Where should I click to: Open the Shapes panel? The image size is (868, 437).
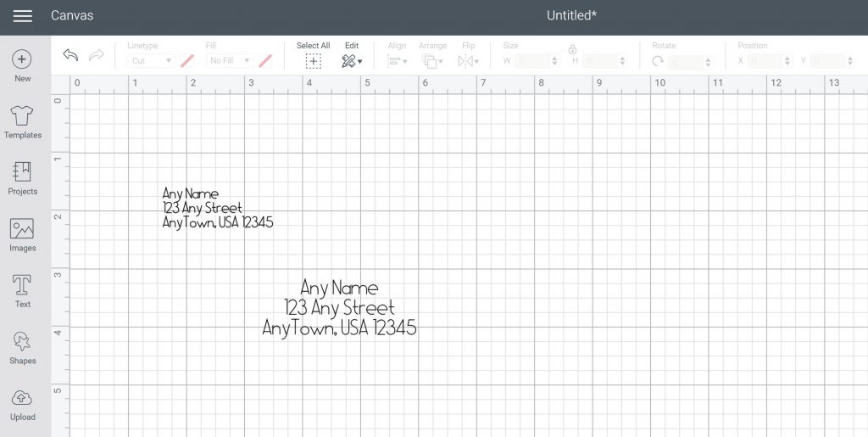click(23, 342)
